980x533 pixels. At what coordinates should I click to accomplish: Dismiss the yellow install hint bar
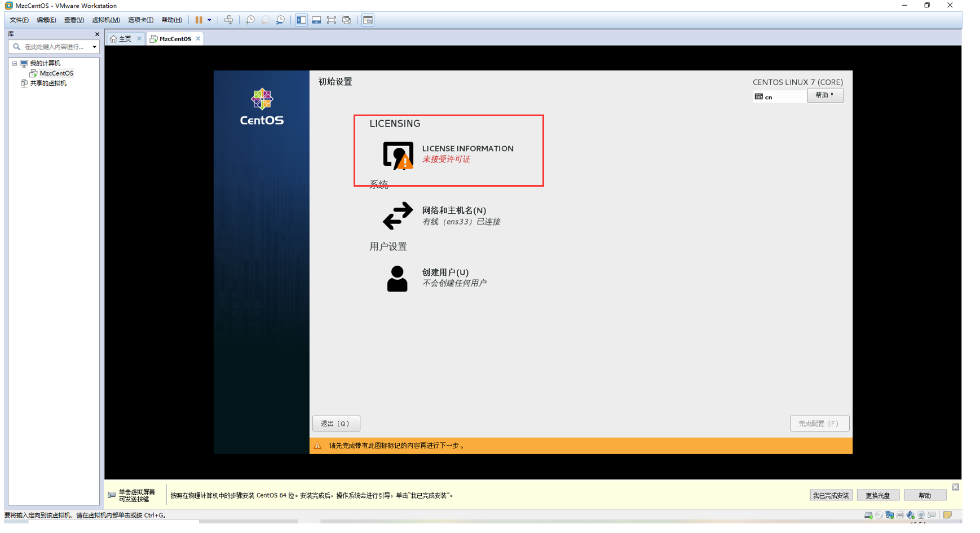[x=955, y=487]
